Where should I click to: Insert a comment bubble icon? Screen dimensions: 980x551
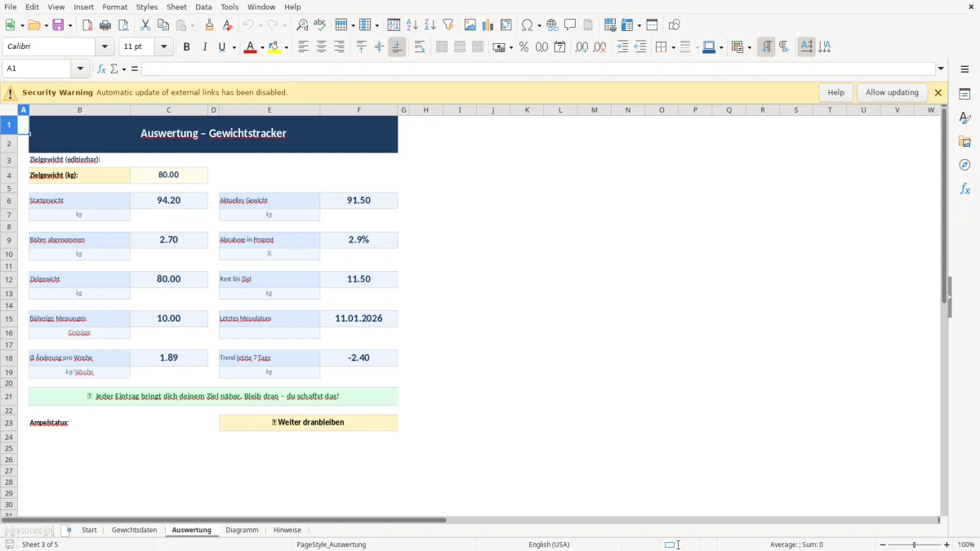570,25
